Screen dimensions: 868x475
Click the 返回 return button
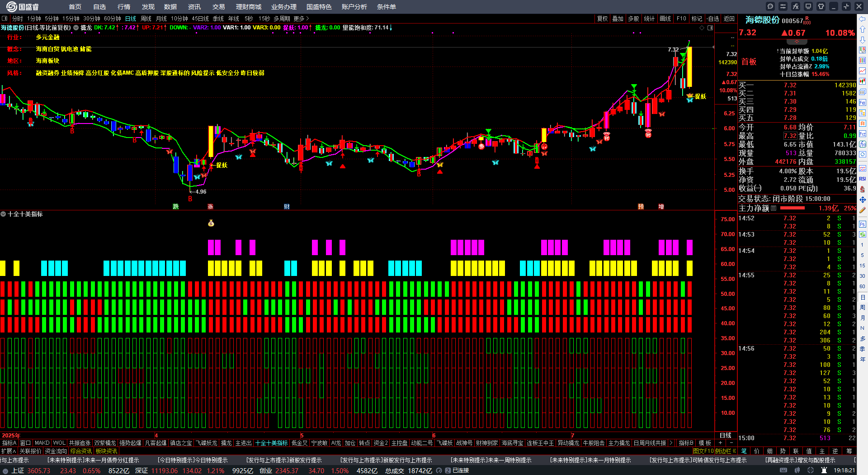pos(729,19)
